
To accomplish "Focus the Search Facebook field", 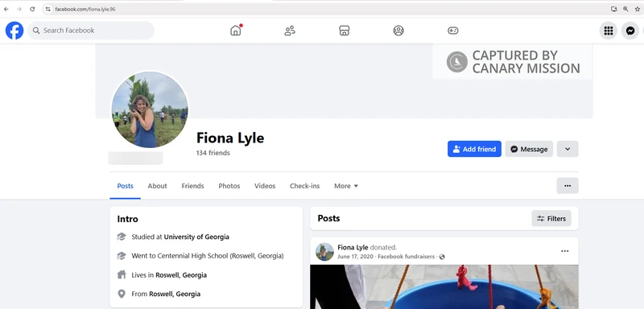I will tap(91, 31).
